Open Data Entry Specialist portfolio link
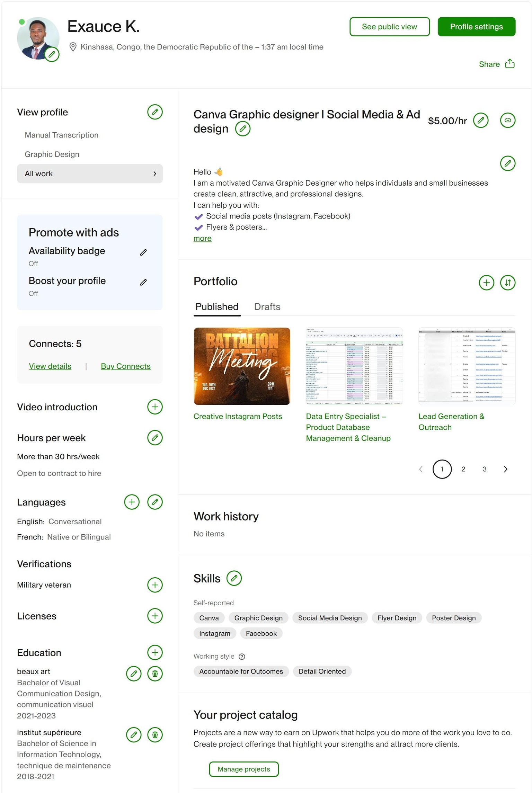The width and height of the screenshot is (532, 793). click(x=348, y=427)
